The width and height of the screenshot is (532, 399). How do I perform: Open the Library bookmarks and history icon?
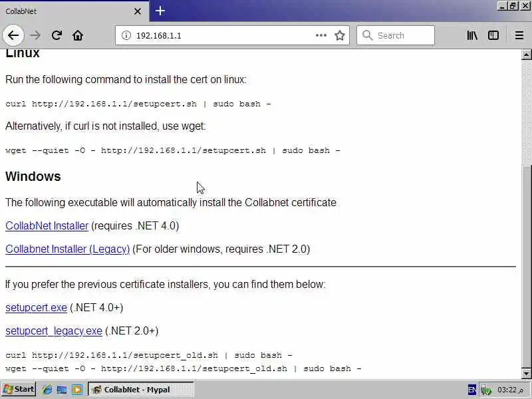472,35
